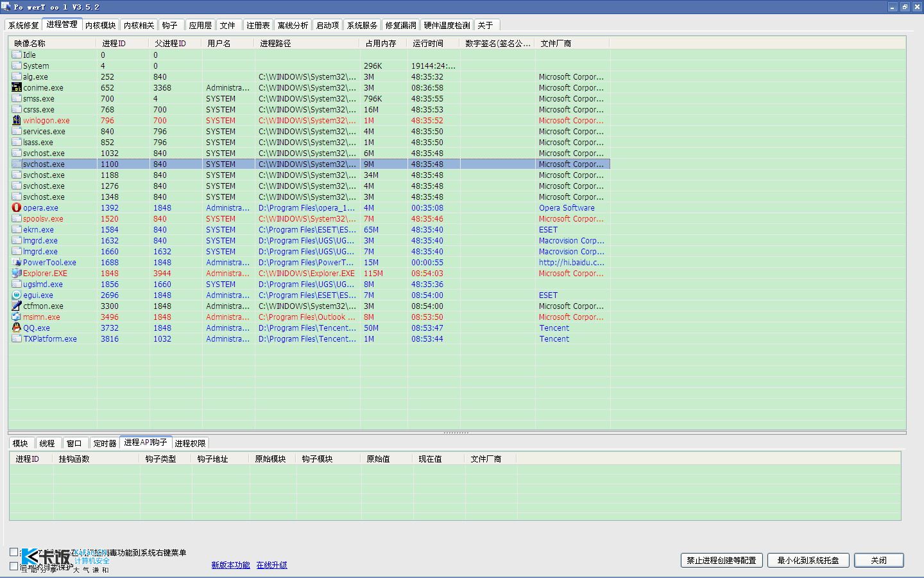The height and width of the screenshot is (578, 924).
Task: Sort by 占用内存 column header
Action: (x=384, y=43)
